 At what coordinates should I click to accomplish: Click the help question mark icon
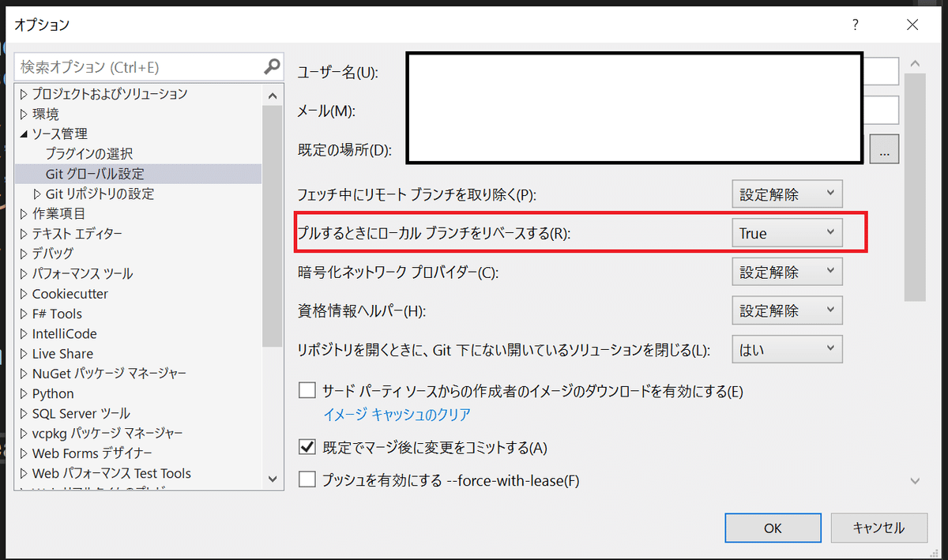click(x=855, y=24)
